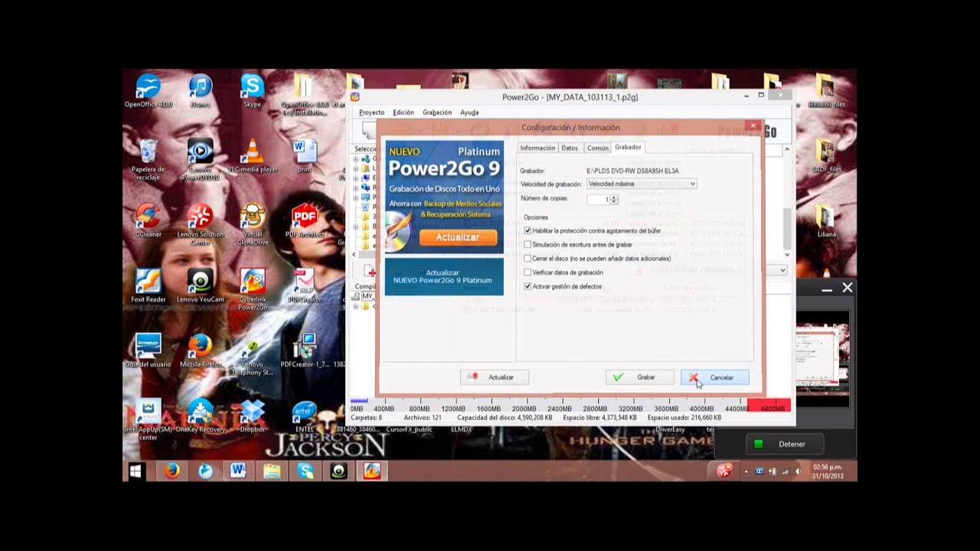Screen dimensions: 980x551
Task: Open VLC media player shortcut
Action: pos(252,155)
